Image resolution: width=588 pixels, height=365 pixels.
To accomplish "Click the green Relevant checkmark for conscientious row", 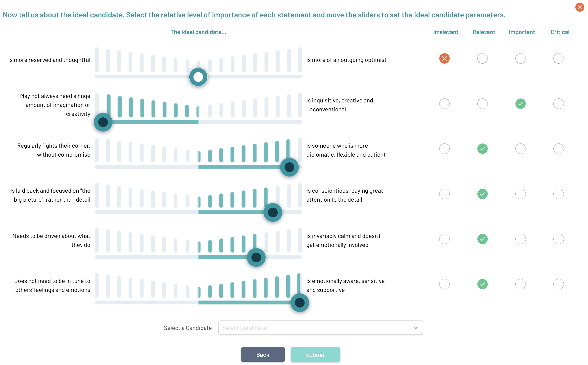I will (482, 194).
